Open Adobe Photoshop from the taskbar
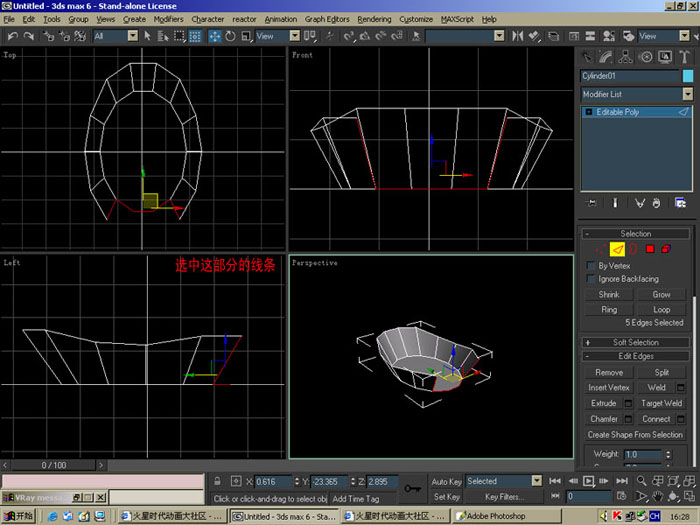 508,516
